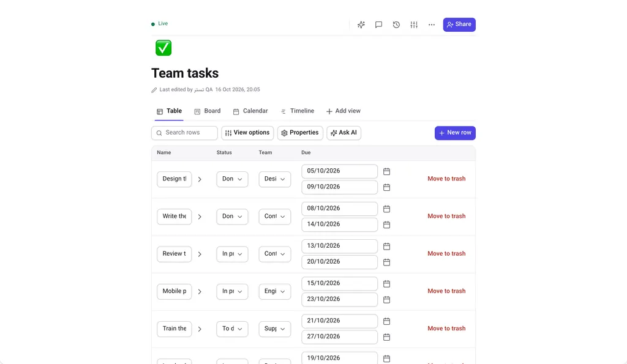Open Status dropdown for Mobile row
Image resolution: width=627 pixels, height=364 pixels.
pyautogui.click(x=232, y=292)
